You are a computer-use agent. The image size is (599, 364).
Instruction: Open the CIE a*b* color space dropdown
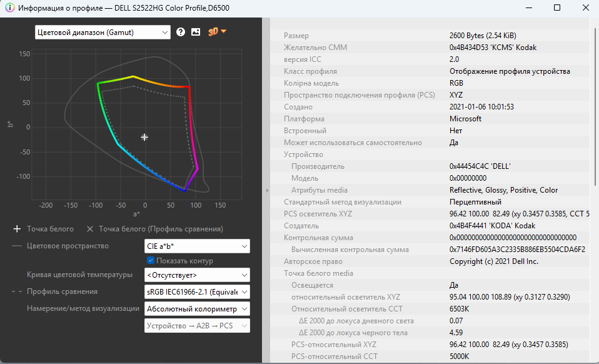[197, 246]
